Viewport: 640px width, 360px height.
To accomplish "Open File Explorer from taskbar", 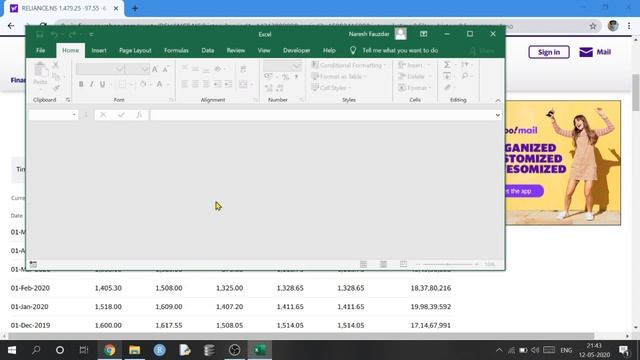I will click(135, 350).
